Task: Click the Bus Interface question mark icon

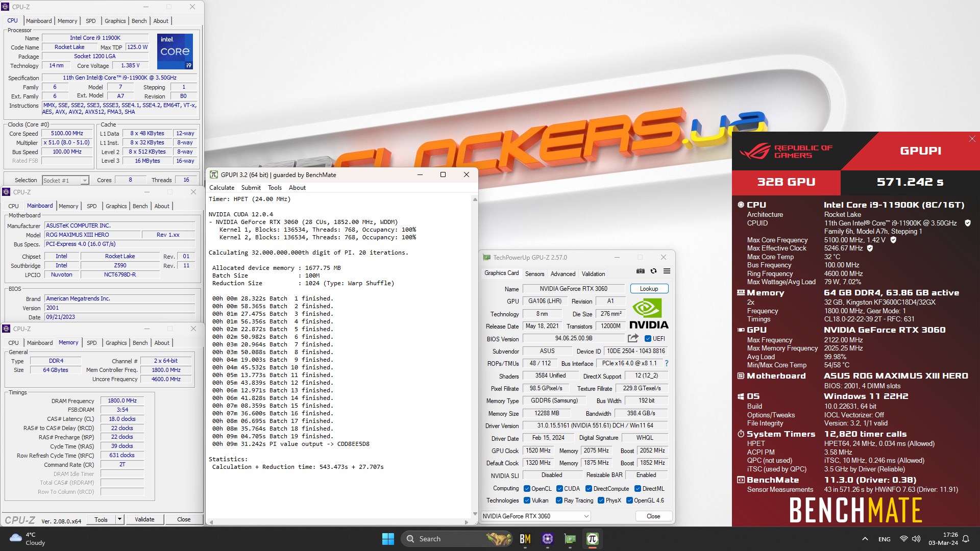Action: (x=666, y=363)
